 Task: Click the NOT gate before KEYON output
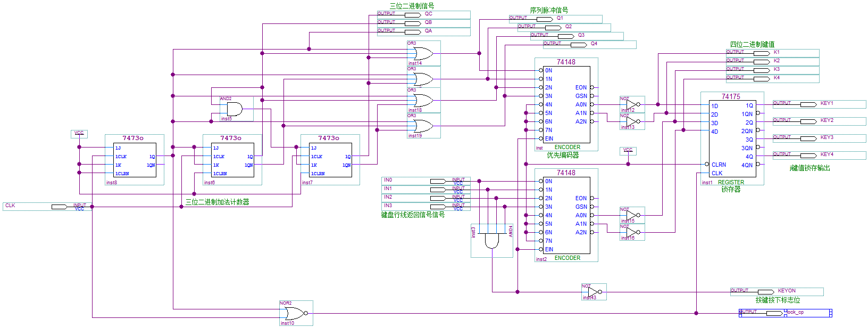coord(593,292)
